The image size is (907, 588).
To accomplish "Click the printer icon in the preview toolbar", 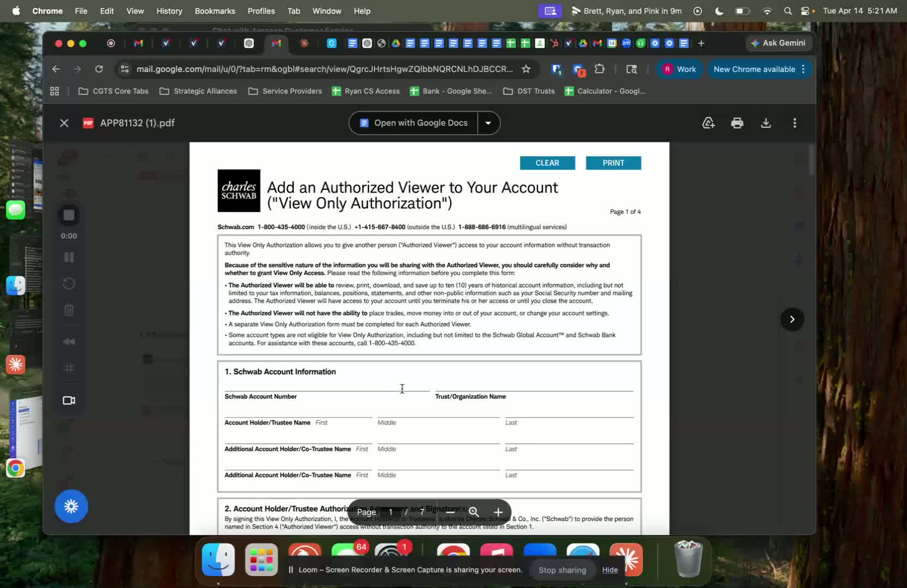I will tap(737, 123).
